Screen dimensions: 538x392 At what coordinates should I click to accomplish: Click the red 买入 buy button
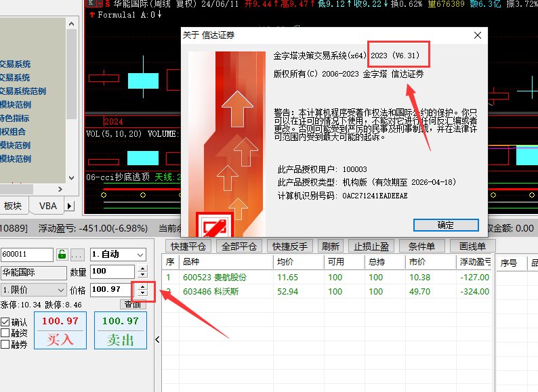click(60, 330)
